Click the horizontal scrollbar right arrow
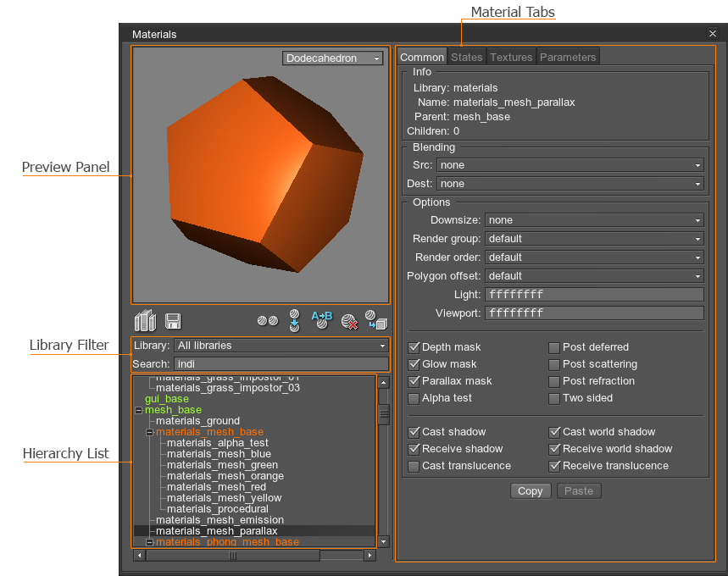The image size is (728, 576). coord(370,555)
